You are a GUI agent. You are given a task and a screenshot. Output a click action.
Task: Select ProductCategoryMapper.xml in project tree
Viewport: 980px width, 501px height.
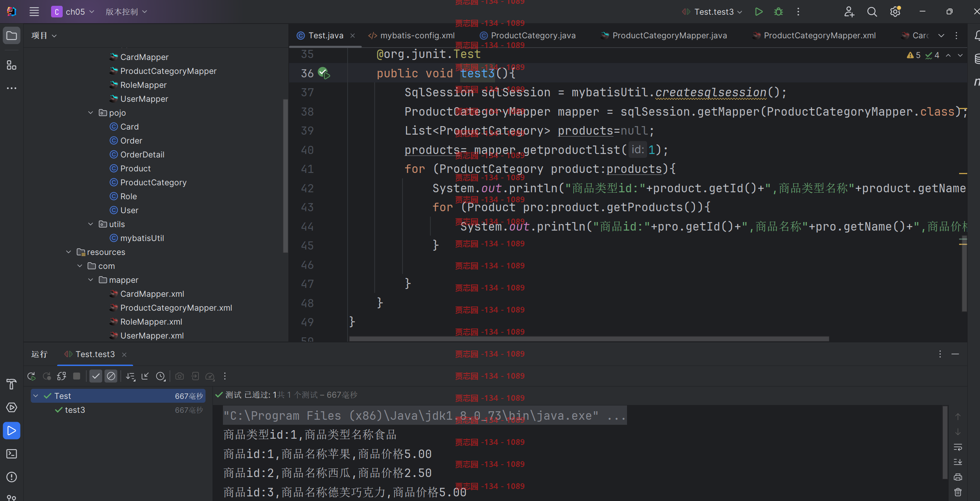click(176, 308)
